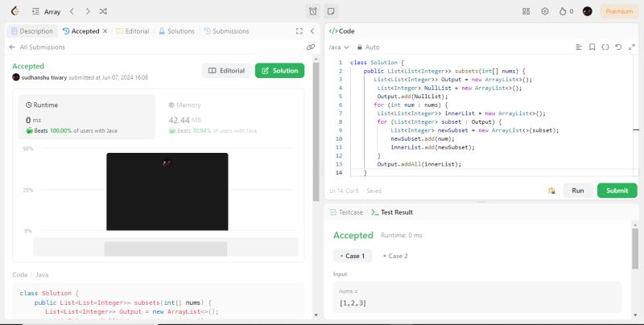
Task: Adjust the chart range slider below graph
Action: pos(166,247)
